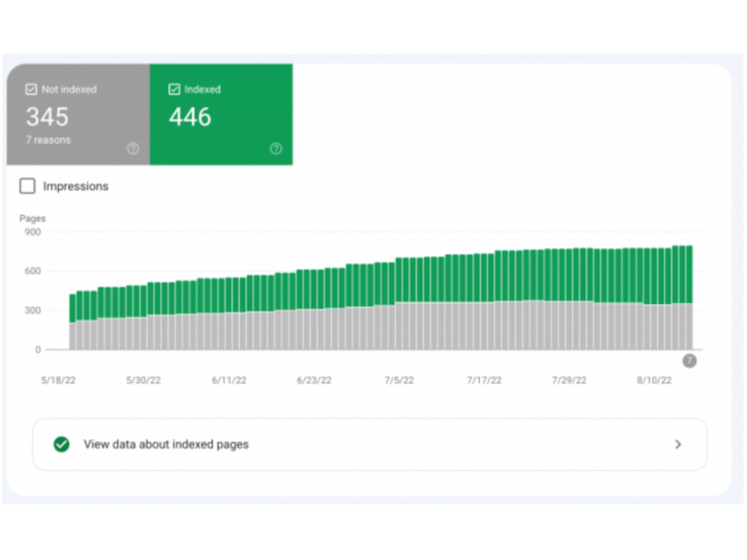The width and height of the screenshot is (747, 560).
Task: Click the 900 axis value
Action: coord(33,232)
